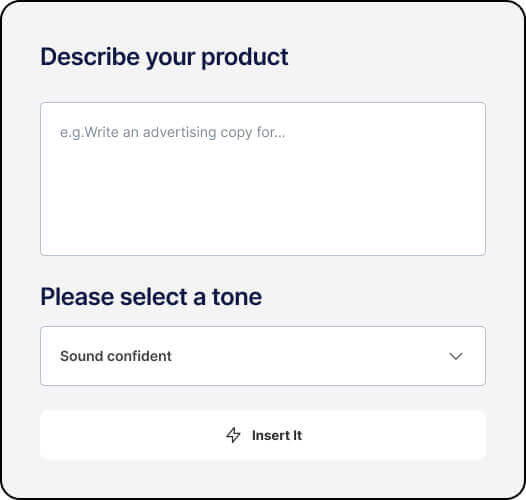Tap the down arrow beside Sound confident
526x500 pixels.
[456, 356]
